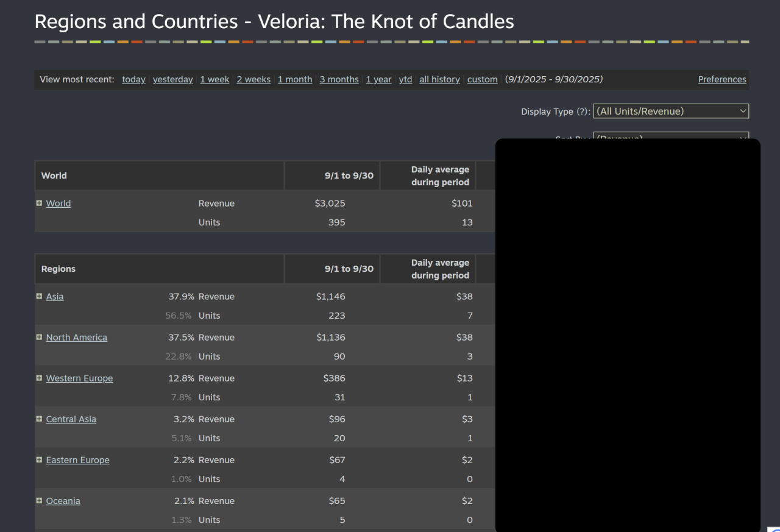The height and width of the screenshot is (532, 780).
Task: Open the Display Type dropdown
Action: click(670, 111)
